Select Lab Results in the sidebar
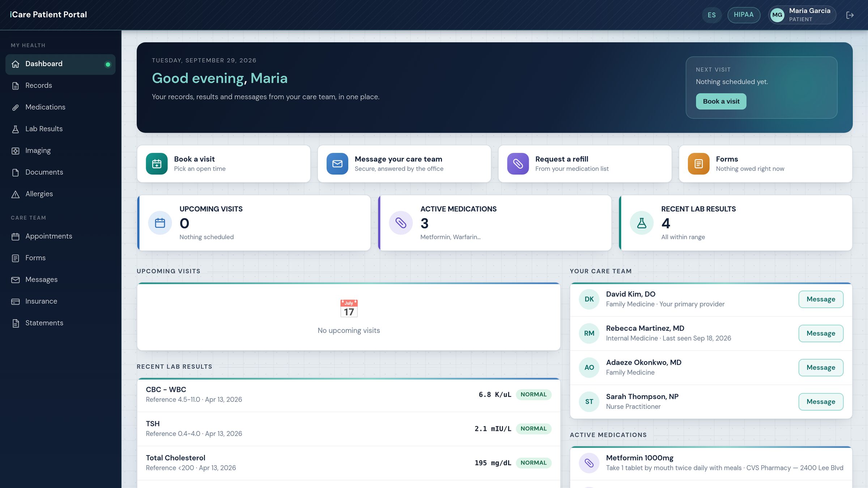Viewport: 868px width, 488px height. tap(60, 129)
